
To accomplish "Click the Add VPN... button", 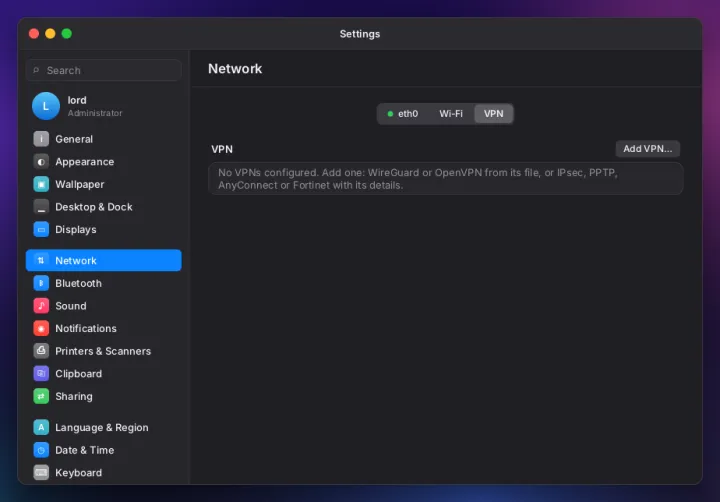I will click(x=647, y=149).
